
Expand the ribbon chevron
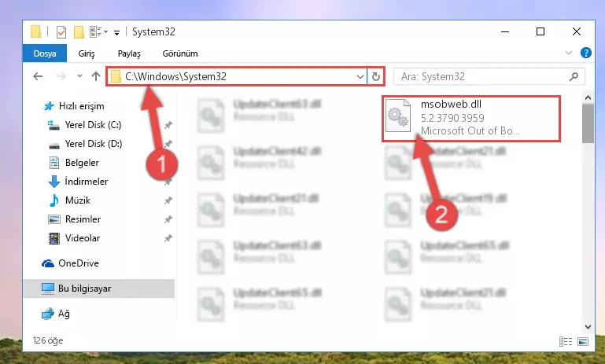pyautogui.click(x=569, y=53)
